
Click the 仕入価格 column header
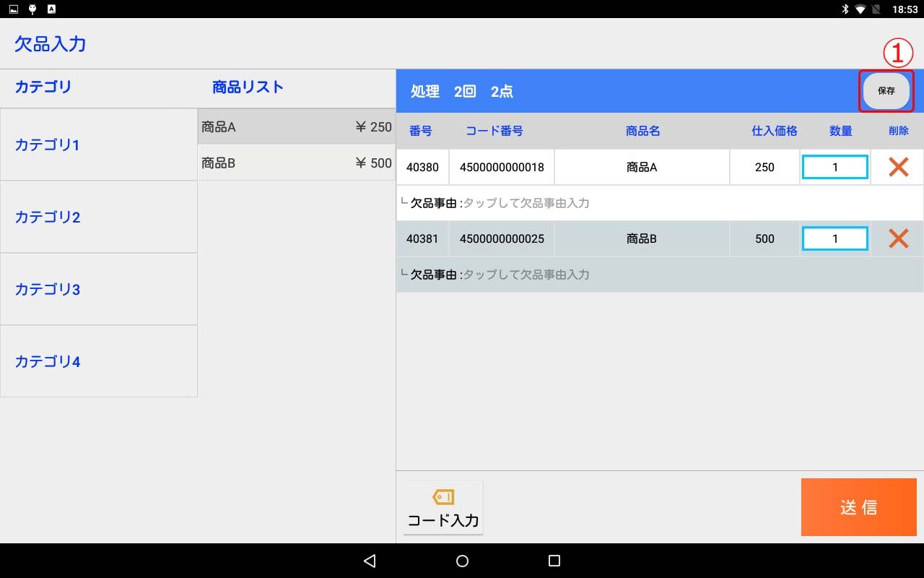click(775, 131)
